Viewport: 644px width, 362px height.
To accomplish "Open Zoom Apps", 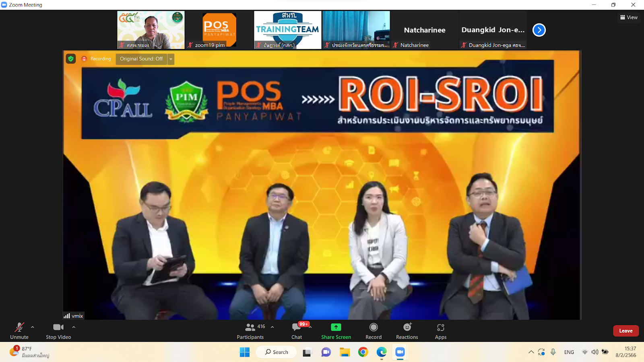I will [x=441, y=331].
